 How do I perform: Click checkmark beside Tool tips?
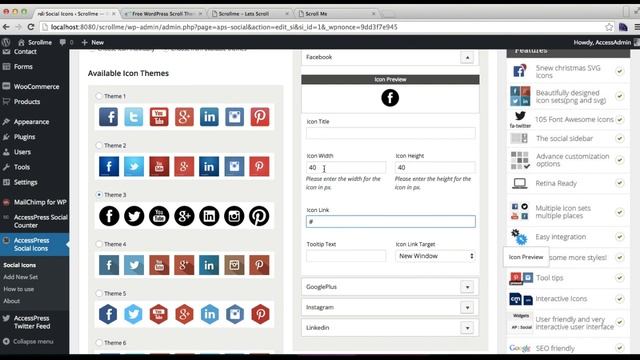620,278
